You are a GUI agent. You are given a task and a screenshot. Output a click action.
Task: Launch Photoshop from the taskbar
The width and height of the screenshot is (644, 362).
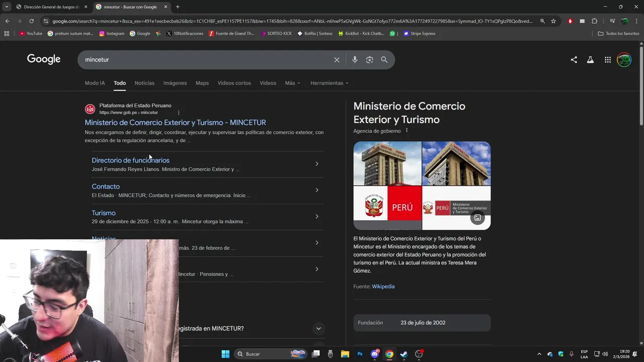click(x=360, y=354)
